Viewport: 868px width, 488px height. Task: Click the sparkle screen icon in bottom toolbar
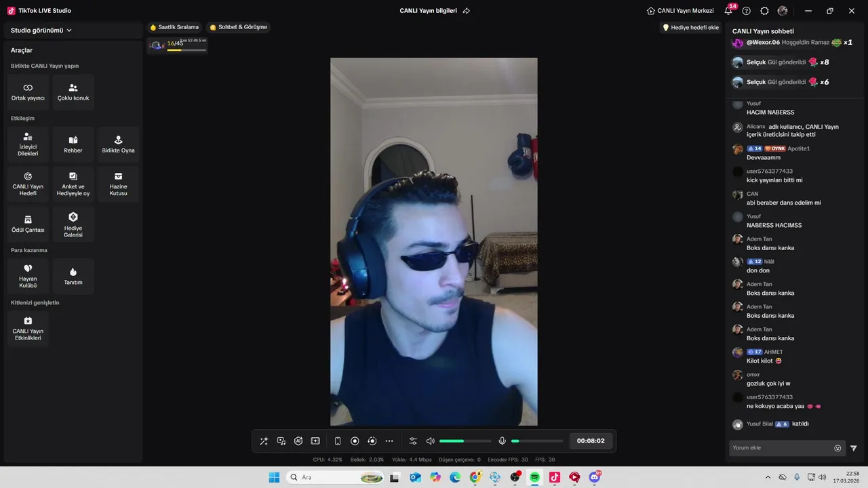coord(315,441)
